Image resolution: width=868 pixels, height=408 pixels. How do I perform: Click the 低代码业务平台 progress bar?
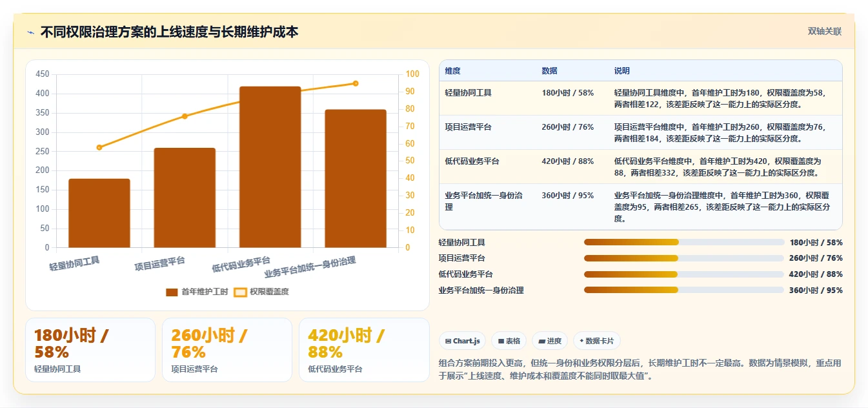(684, 274)
